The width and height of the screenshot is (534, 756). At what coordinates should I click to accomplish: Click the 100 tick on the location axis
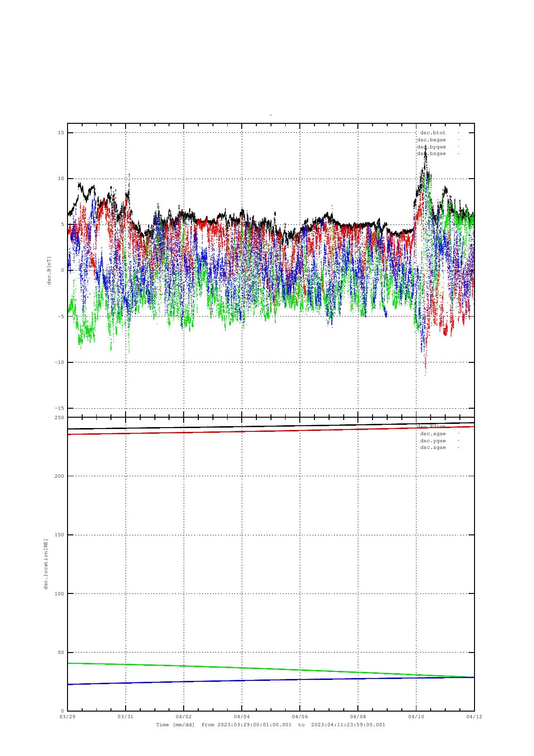59,593
